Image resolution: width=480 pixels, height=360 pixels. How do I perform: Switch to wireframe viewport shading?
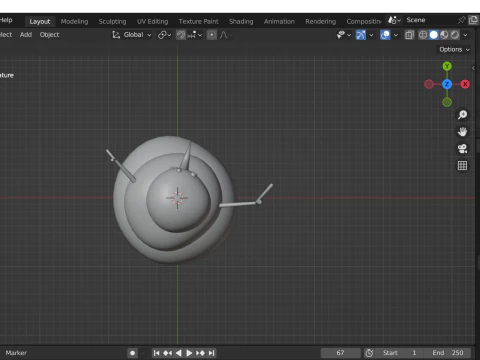pos(423,35)
